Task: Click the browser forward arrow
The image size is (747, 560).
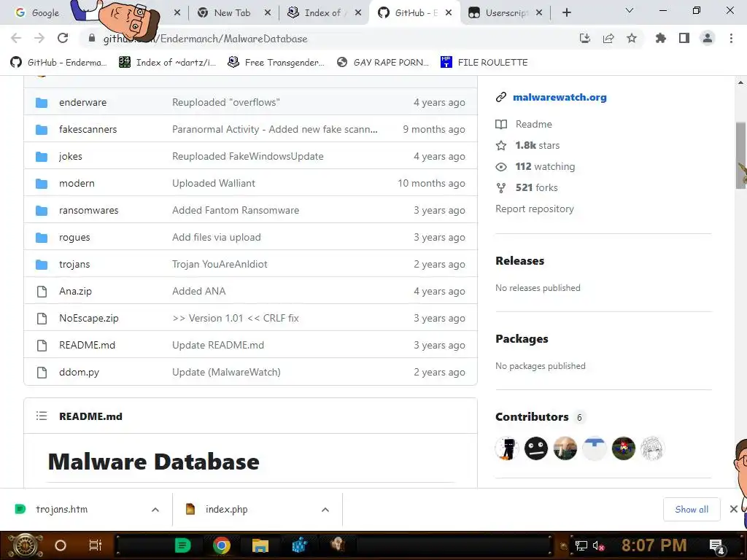Action: (39, 38)
